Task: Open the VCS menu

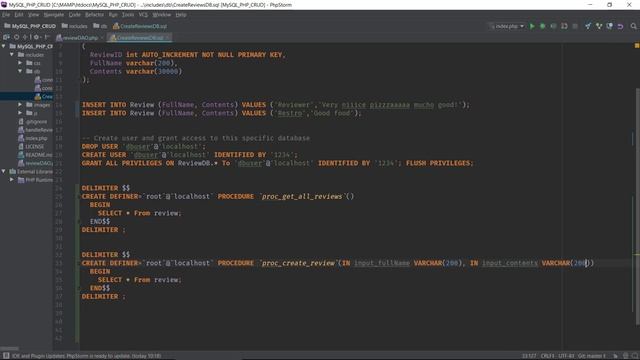Action: (x=143, y=15)
